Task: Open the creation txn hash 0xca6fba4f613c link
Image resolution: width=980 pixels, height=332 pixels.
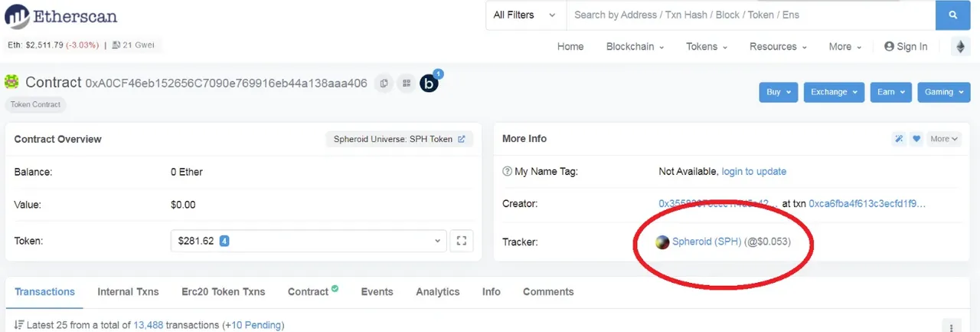Action: click(x=867, y=204)
